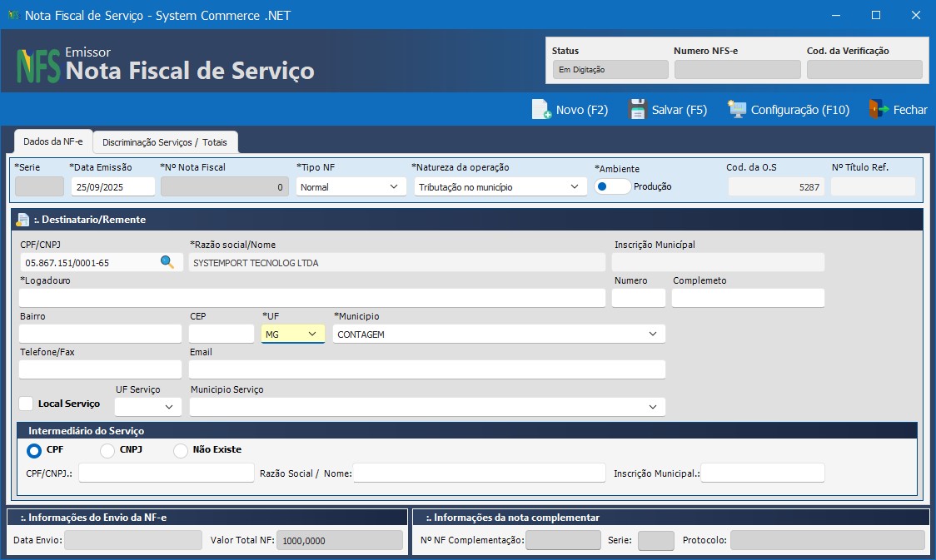
Task: Expand the Natureza da operação dropdown
Action: [575, 186]
